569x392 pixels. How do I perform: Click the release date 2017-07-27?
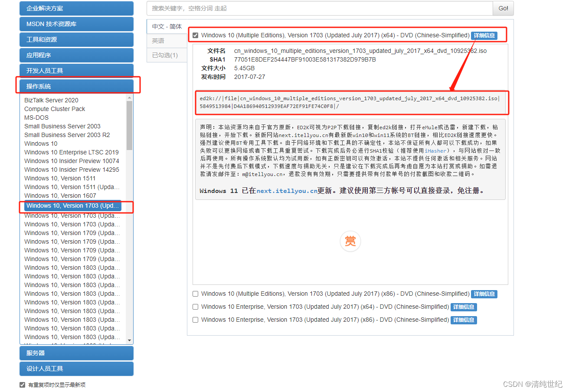click(x=249, y=77)
